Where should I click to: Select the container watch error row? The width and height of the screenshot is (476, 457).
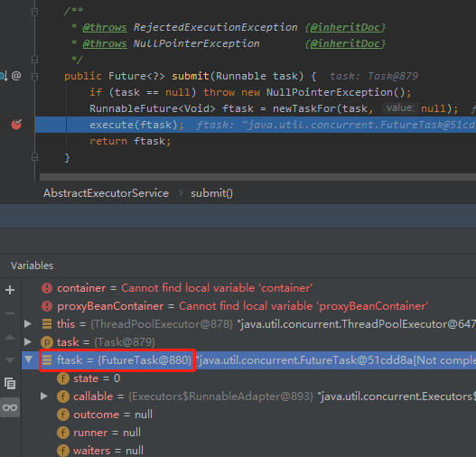pyautogui.click(x=248, y=288)
